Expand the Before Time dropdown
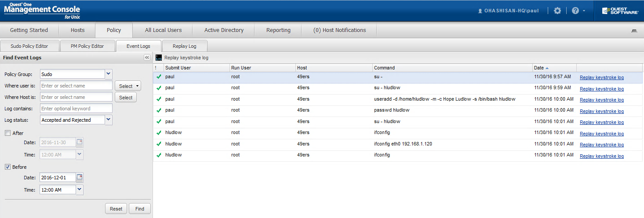644x218 pixels. [80, 189]
